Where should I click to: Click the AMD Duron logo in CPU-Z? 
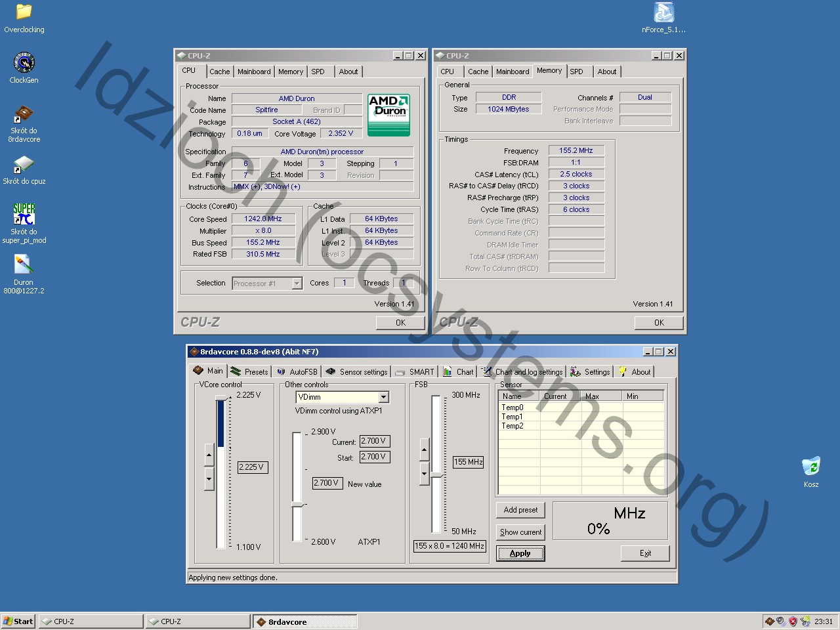pyautogui.click(x=388, y=115)
